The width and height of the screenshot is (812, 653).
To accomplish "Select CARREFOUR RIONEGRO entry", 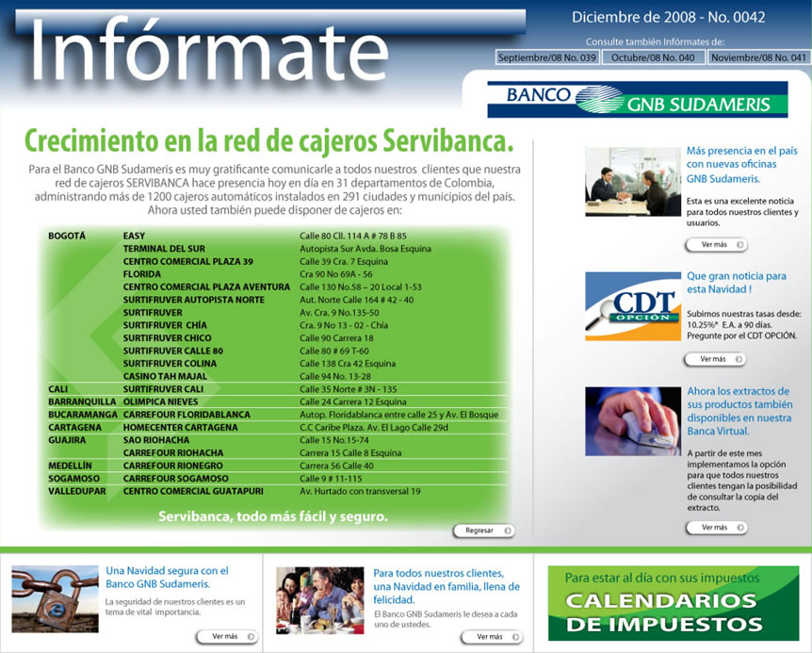I will click(x=173, y=465).
